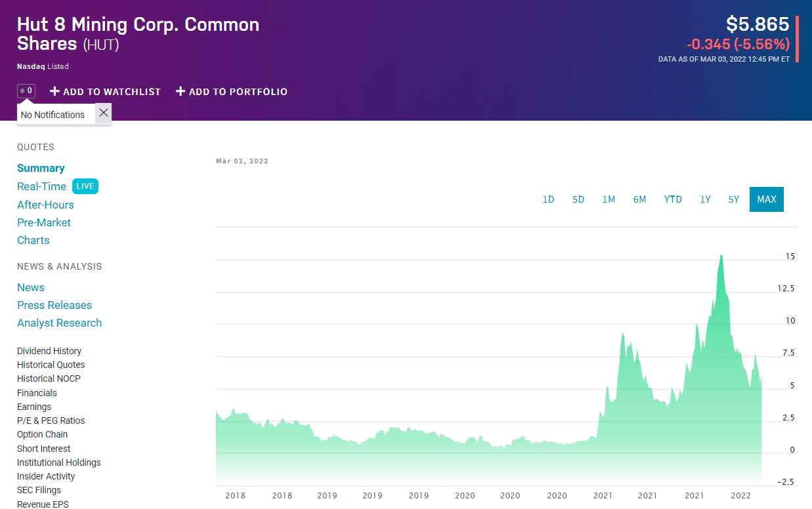Select the YTD chart range
Image resolution: width=812 pixels, height=509 pixels.
tap(673, 199)
